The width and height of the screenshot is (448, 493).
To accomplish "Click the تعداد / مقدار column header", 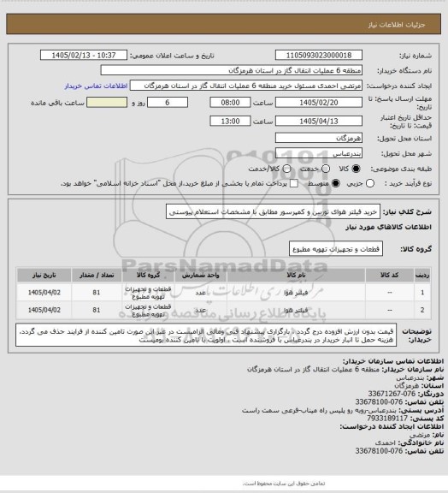I will click(x=97, y=275).
